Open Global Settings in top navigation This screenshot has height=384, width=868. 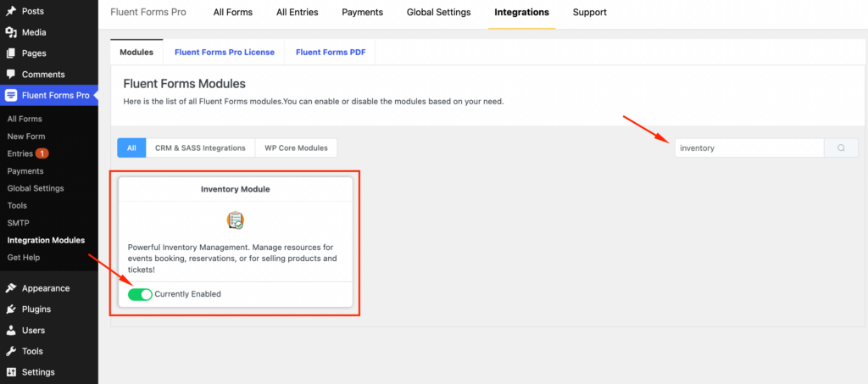(438, 12)
